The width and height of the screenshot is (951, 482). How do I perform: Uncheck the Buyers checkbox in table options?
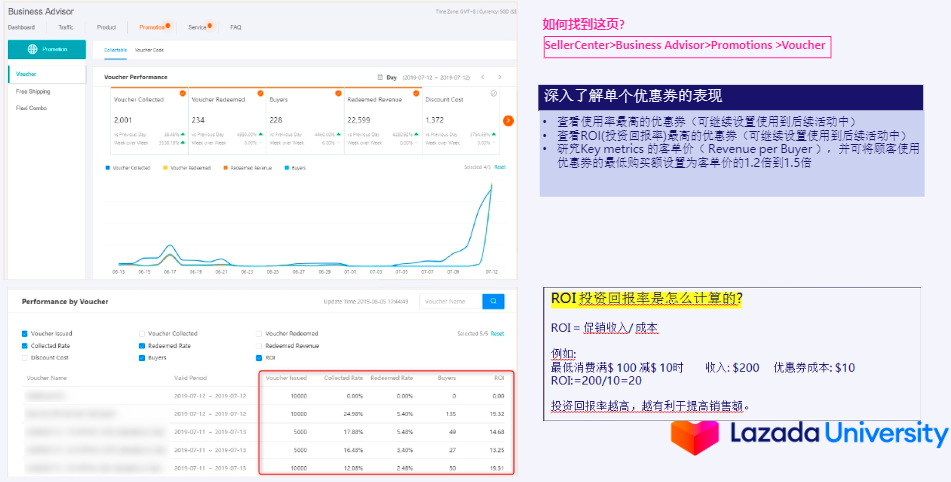pos(142,358)
